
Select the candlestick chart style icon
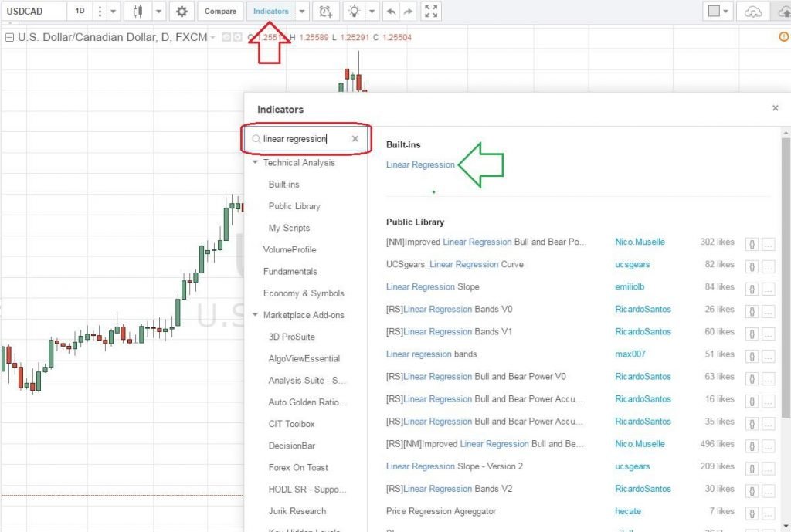click(x=137, y=11)
